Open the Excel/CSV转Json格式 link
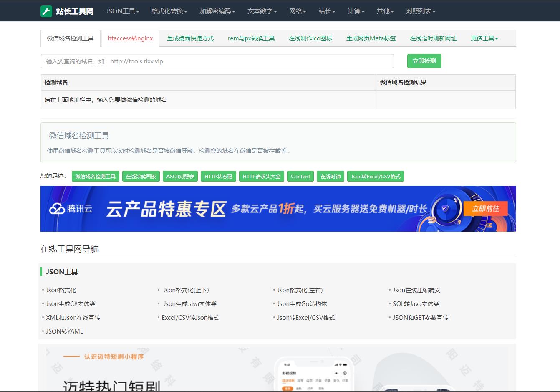This screenshot has width=560, height=392. [191, 318]
